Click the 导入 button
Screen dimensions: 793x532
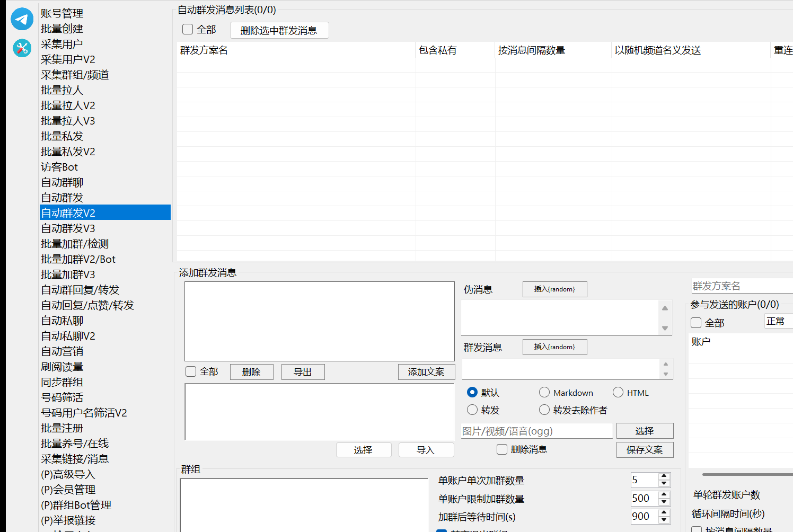click(426, 450)
